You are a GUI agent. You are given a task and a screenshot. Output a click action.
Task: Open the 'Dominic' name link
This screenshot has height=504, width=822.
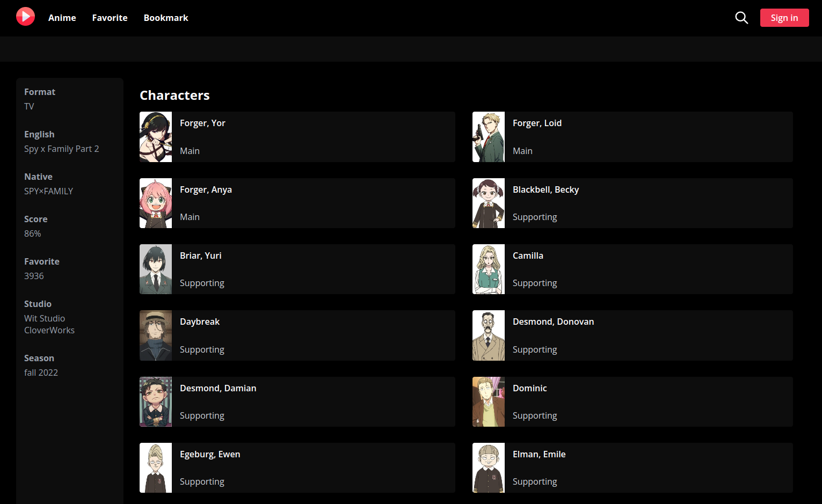529,388
